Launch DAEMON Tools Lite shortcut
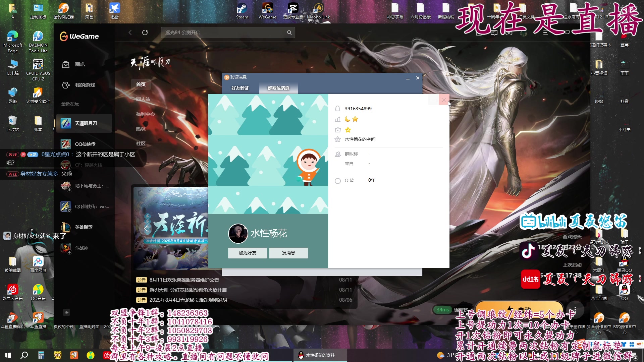 tap(38, 42)
